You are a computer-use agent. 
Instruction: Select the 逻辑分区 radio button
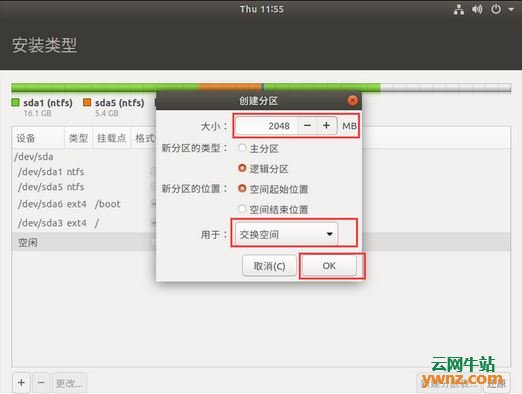(x=242, y=168)
